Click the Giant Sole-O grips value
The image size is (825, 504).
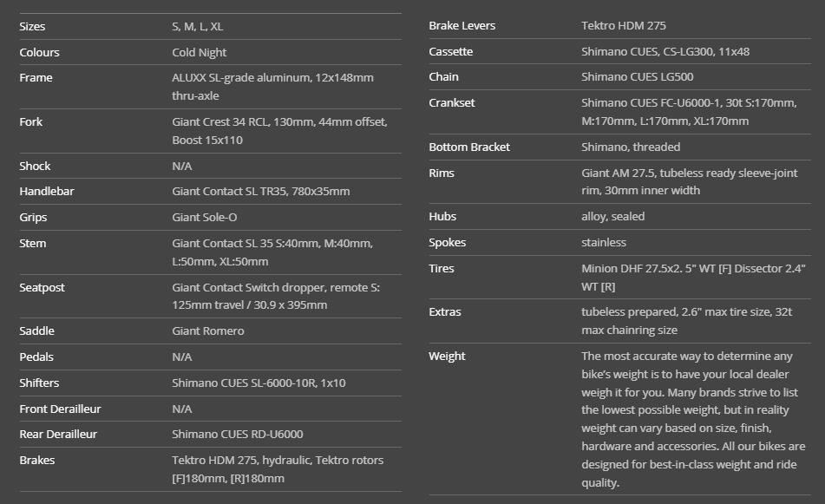[204, 218]
